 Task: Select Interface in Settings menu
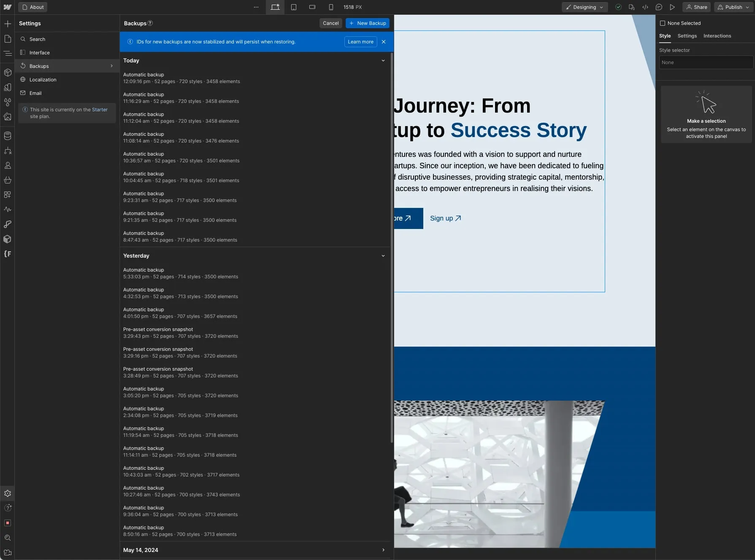point(67,53)
